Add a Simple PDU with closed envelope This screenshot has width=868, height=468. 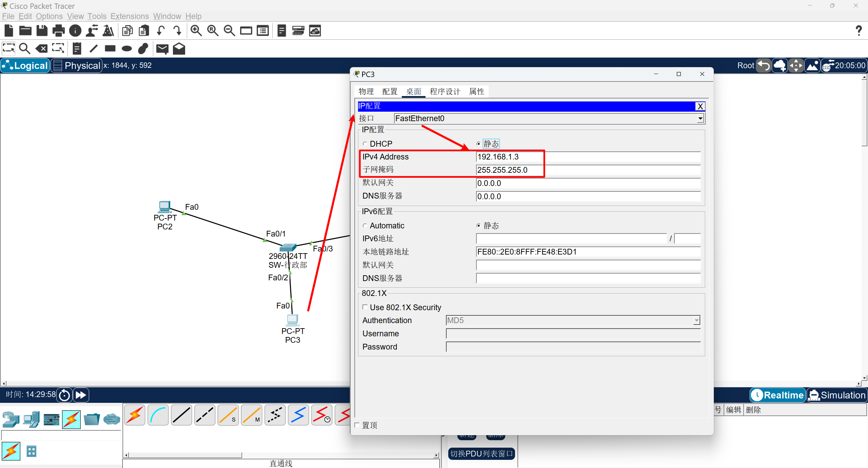(162, 49)
